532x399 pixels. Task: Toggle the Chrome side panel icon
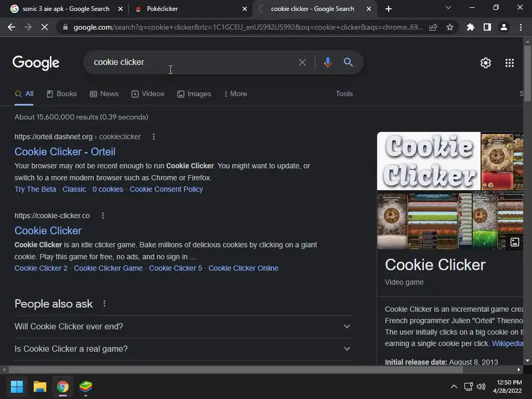click(x=487, y=27)
